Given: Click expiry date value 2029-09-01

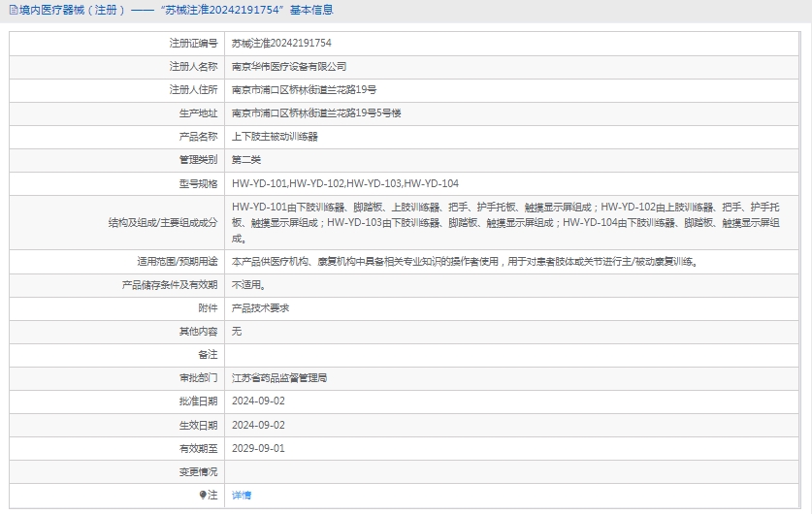Looking at the screenshot, I should [x=258, y=448].
